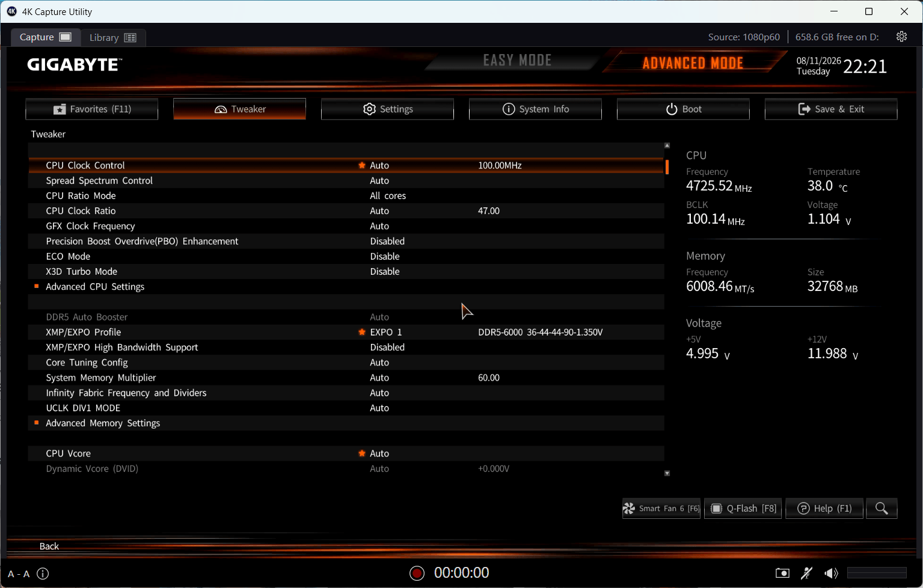Screen dimensions: 923x588
Task: Open CPU Ratio Mode 'All cores' dropdown
Action: coord(388,196)
